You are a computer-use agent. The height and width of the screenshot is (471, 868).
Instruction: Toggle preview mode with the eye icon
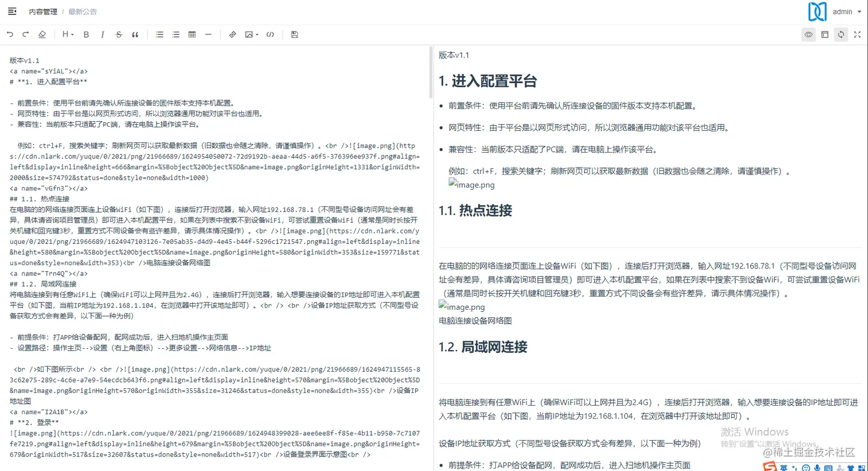pos(808,34)
